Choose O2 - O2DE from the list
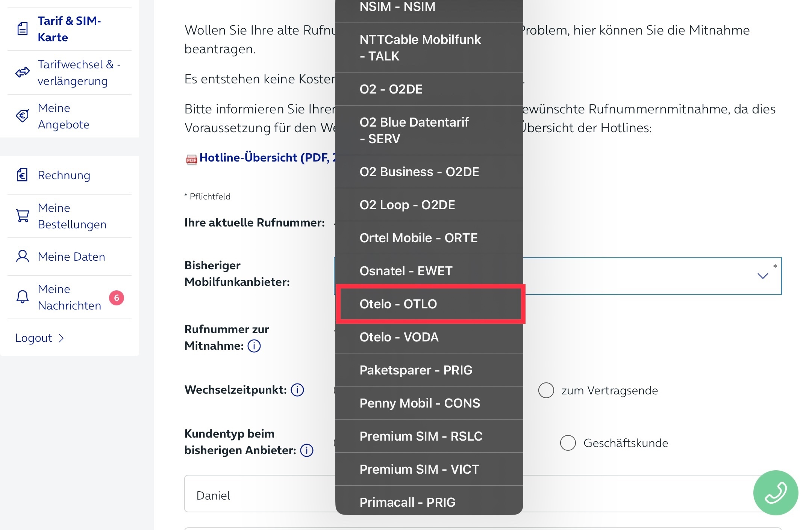 429,89
